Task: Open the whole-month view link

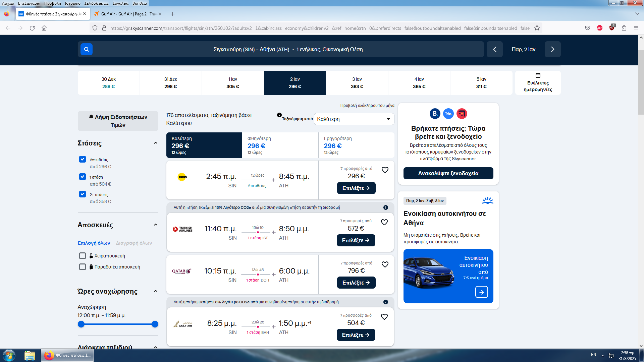Action: coord(367,106)
